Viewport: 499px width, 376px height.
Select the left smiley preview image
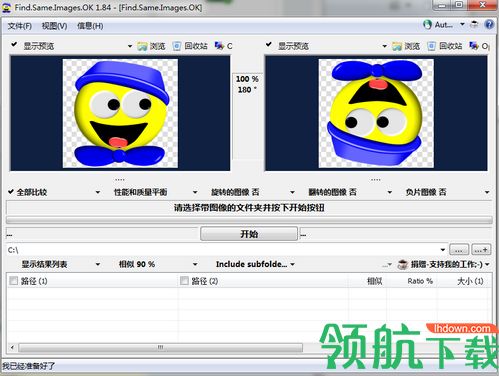pos(120,113)
